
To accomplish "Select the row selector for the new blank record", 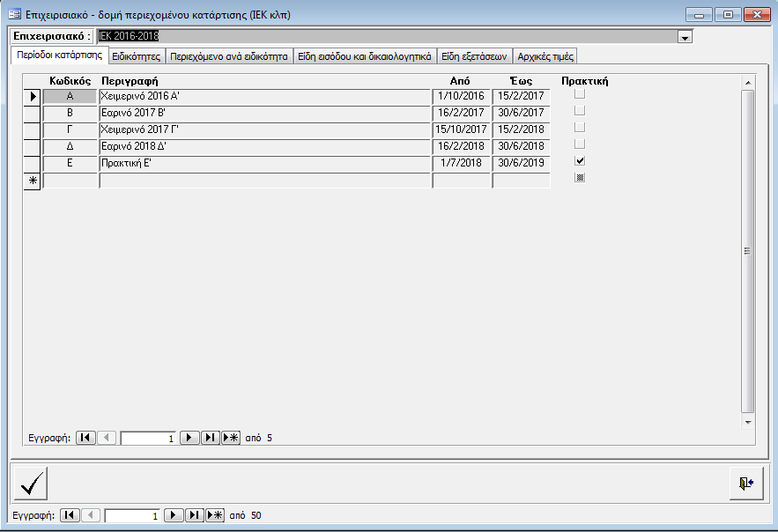I will [32, 181].
